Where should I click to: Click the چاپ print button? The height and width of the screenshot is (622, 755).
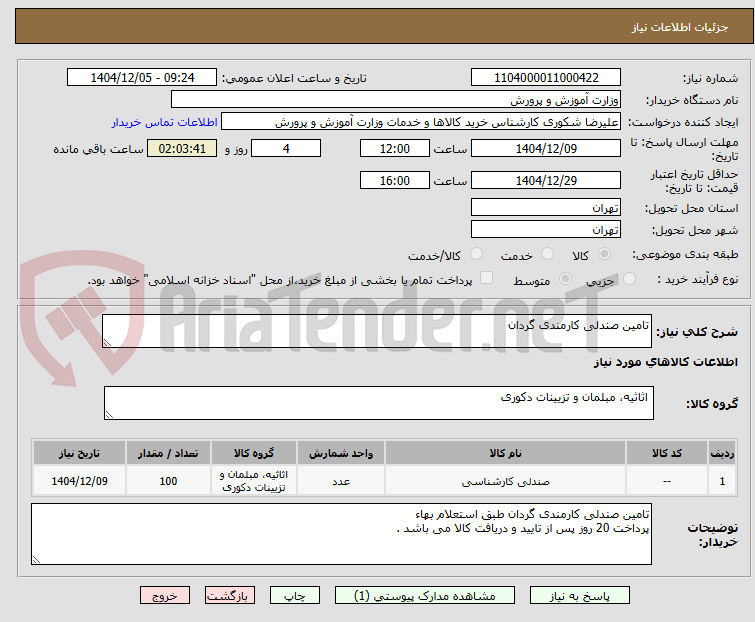point(295,596)
